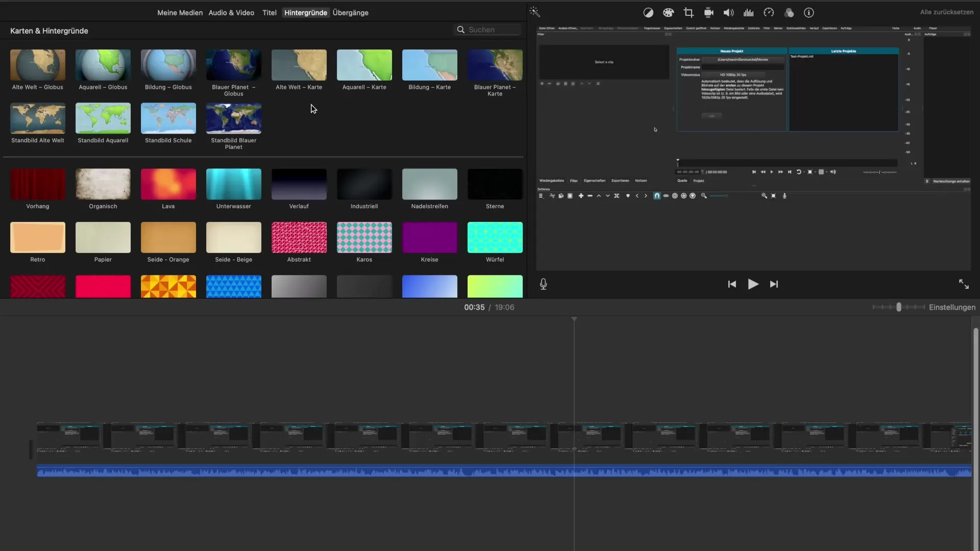Pick the Papier background swatch
Viewport: 980px width, 551px height.
tap(103, 237)
